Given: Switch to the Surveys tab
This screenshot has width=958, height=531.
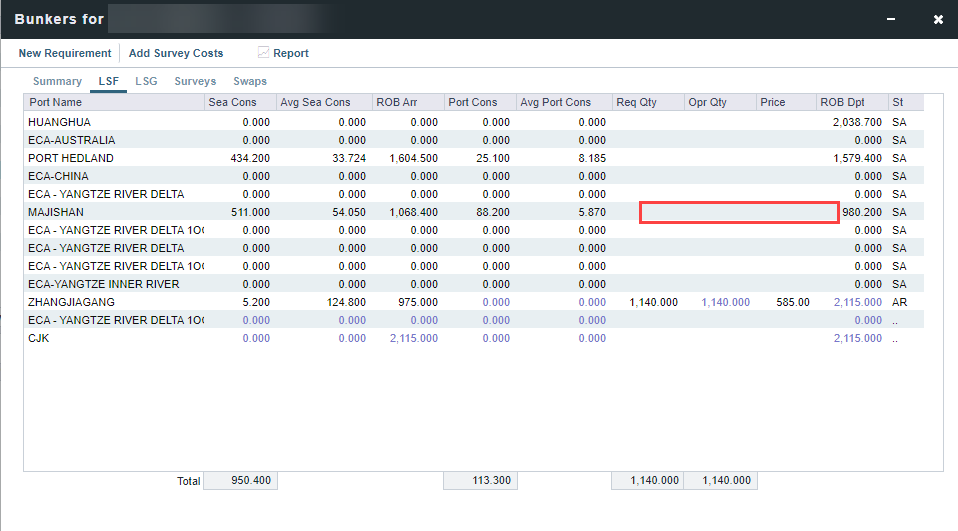Looking at the screenshot, I should (195, 81).
